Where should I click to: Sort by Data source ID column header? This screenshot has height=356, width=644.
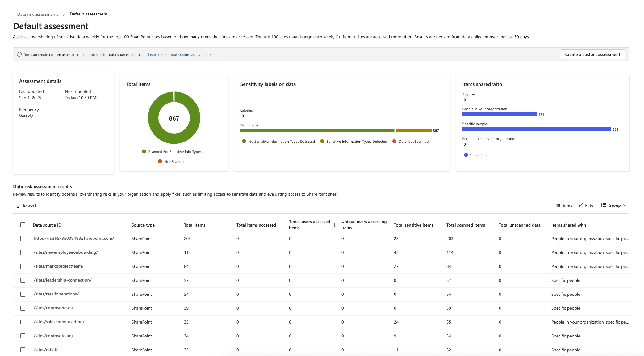tap(47, 225)
